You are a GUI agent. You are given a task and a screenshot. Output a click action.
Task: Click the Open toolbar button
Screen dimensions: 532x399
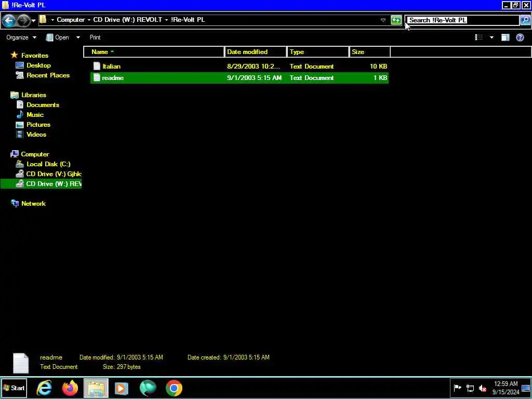(57, 37)
